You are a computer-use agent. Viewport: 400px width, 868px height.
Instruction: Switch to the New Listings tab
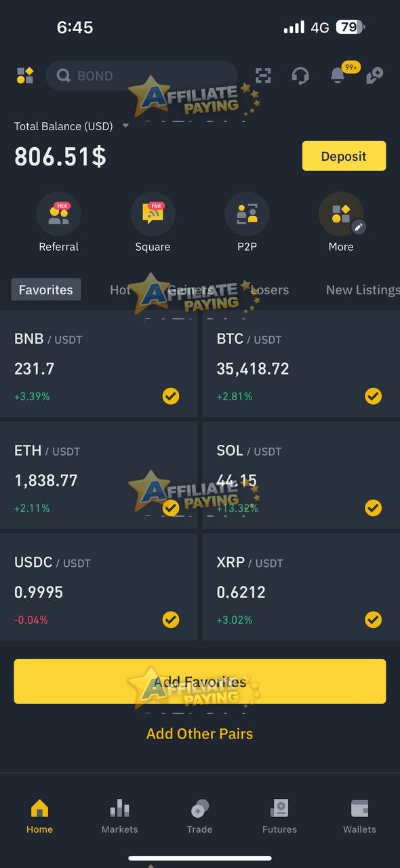click(363, 290)
